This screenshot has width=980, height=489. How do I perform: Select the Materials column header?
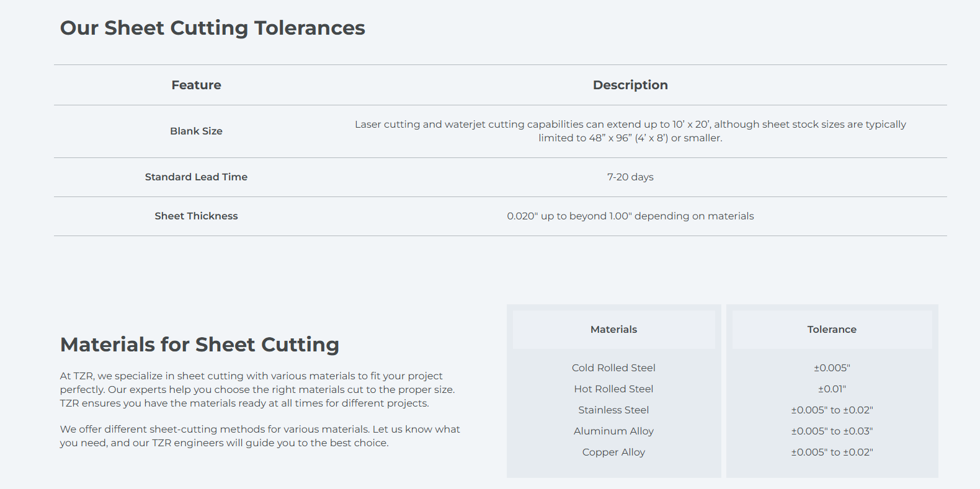point(613,329)
